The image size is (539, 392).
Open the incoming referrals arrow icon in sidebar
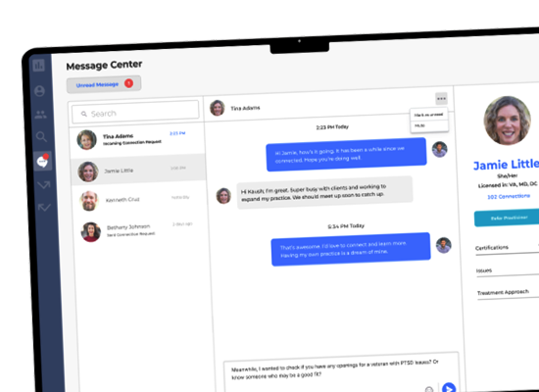pyautogui.click(x=44, y=208)
